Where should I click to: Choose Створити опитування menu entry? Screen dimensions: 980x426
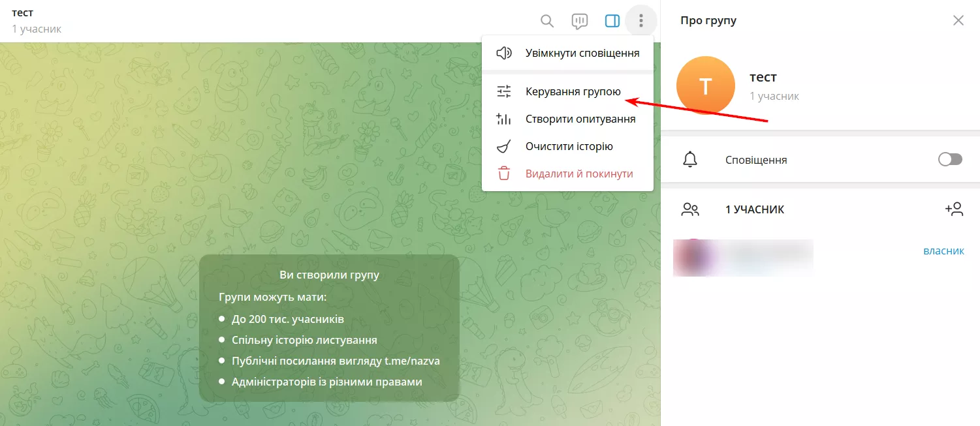pos(567,119)
